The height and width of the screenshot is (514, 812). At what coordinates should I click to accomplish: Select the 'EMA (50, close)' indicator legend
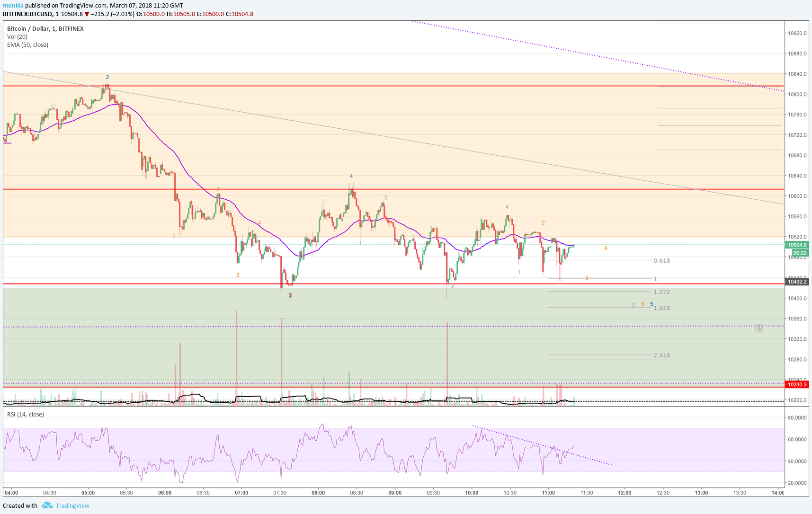click(x=27, y=44)
